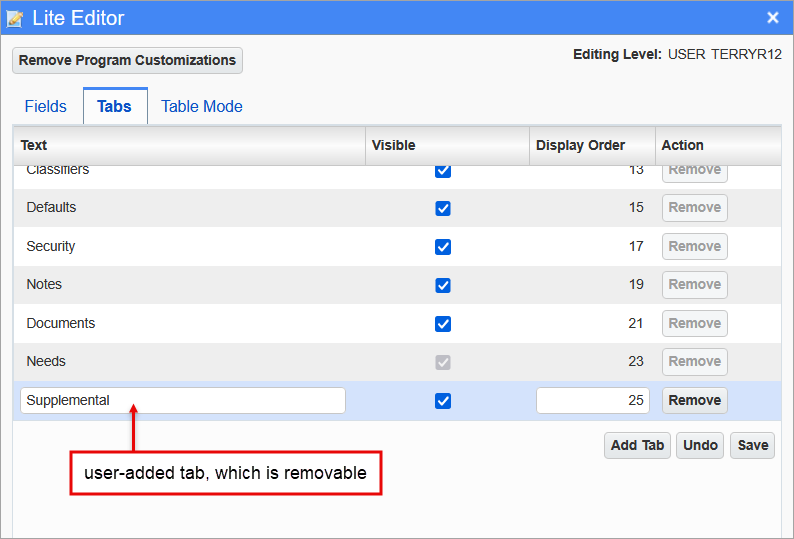
Task: Open the Table Mode tab
Action: pos(202,106)
